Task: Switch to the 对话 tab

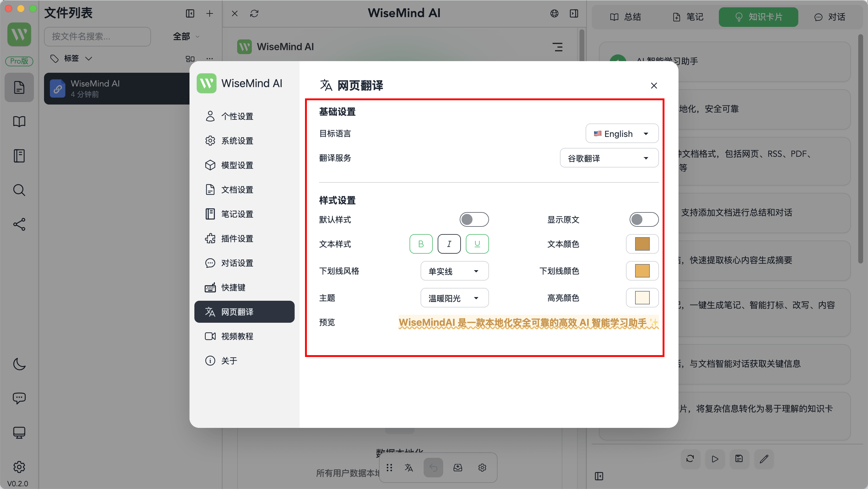Action: click(829, 17)
